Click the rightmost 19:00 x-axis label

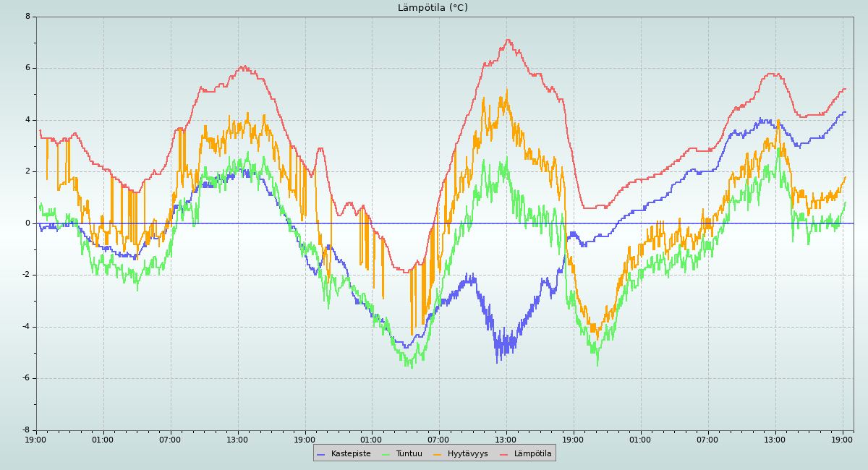pos(843,439)
